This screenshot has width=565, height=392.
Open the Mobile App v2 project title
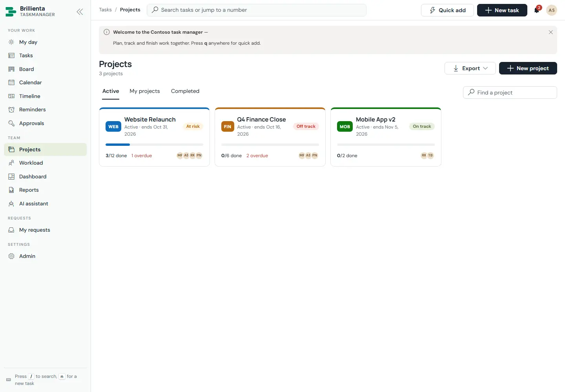coord(375,120)
